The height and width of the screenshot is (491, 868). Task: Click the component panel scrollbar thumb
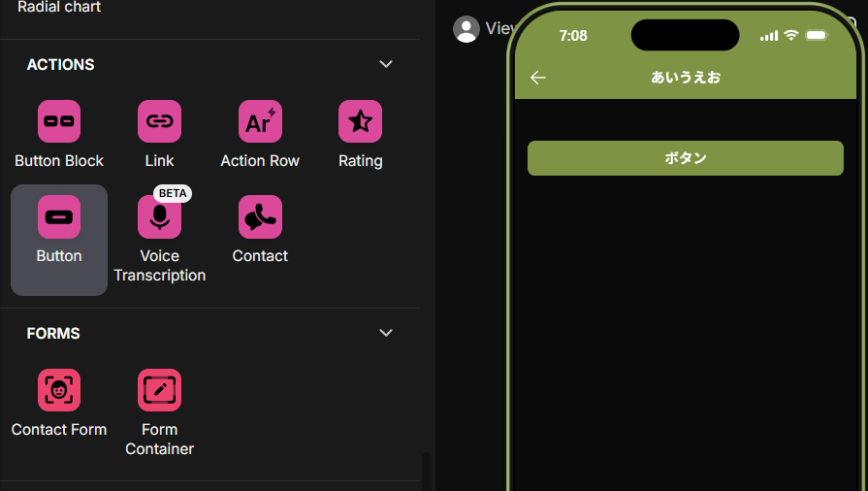[427, 472]
